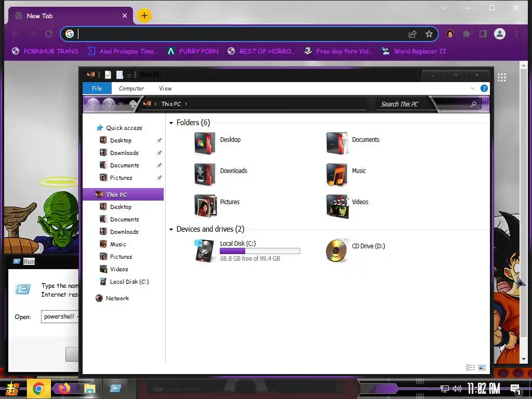Show hidden system tray icons chevron

tap(432, 389)
